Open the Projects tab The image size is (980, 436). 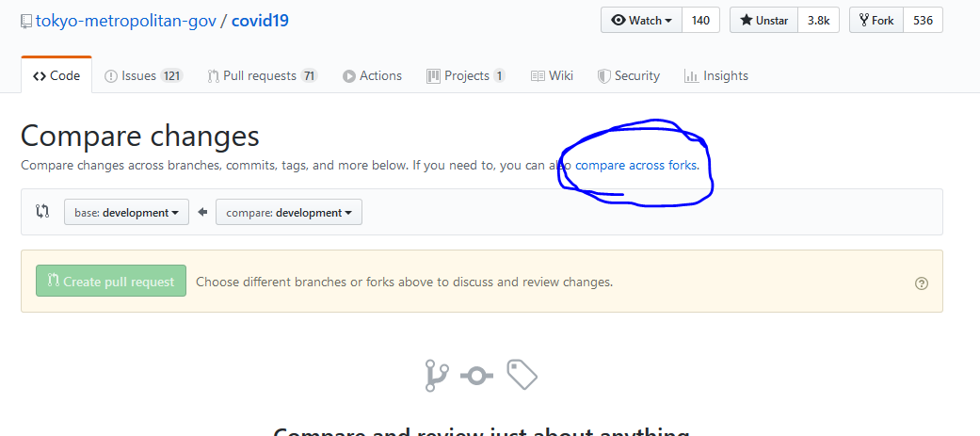pos(466,75)
